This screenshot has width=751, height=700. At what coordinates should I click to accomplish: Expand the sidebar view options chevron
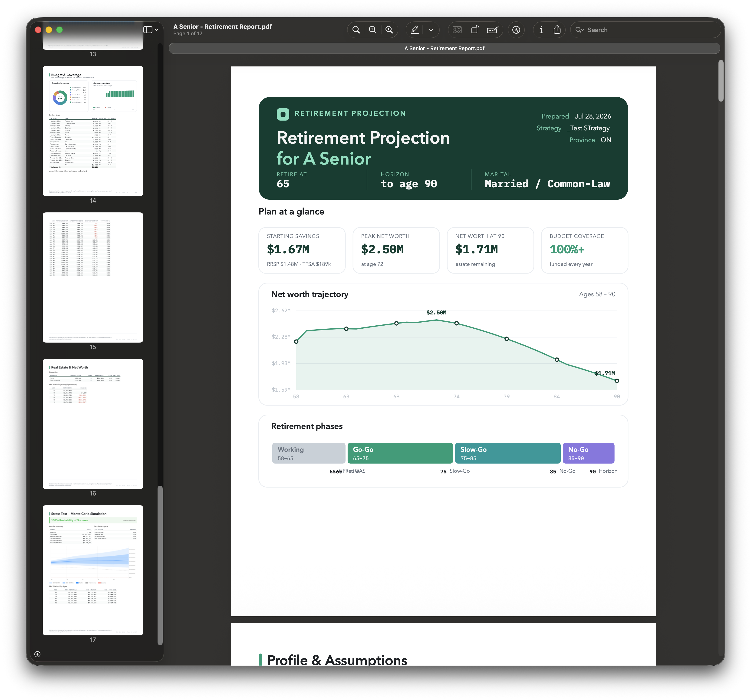[x=156, y=30]
